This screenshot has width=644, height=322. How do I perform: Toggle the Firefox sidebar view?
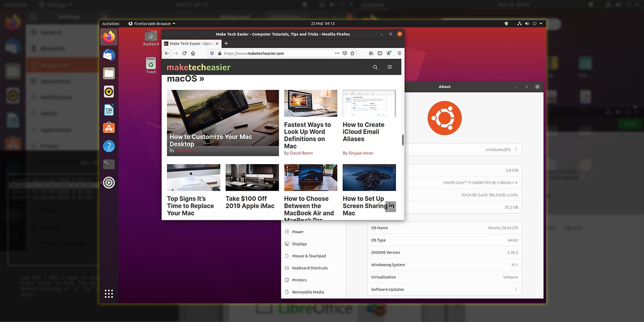pos(379,53)
